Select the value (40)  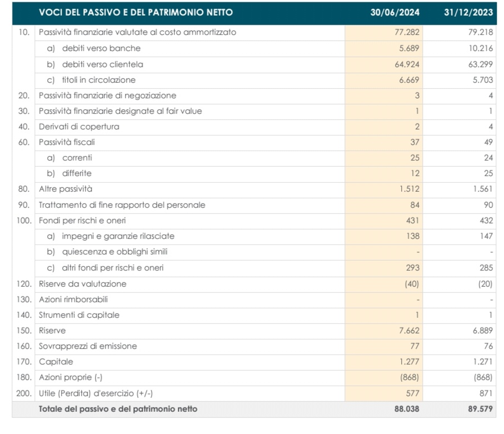[412, 284]
